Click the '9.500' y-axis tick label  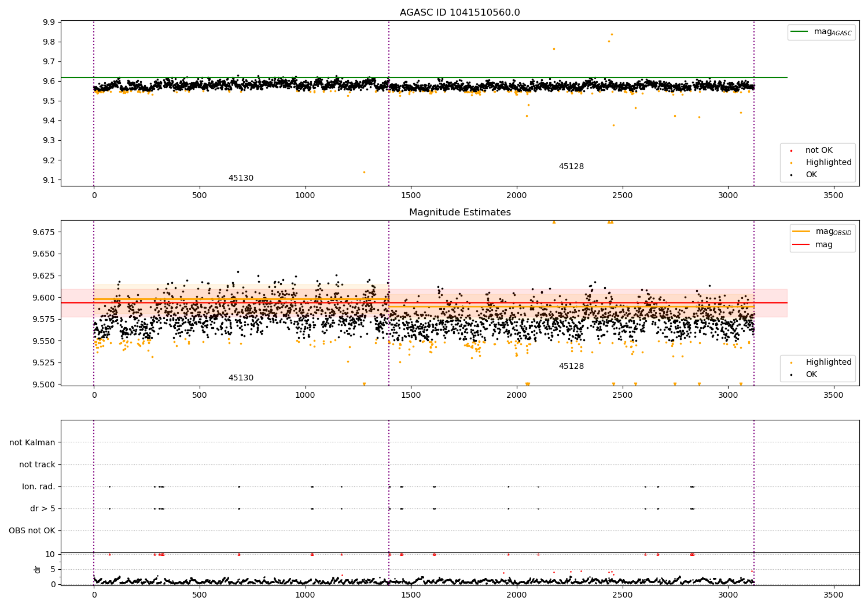tap(44, 385)
